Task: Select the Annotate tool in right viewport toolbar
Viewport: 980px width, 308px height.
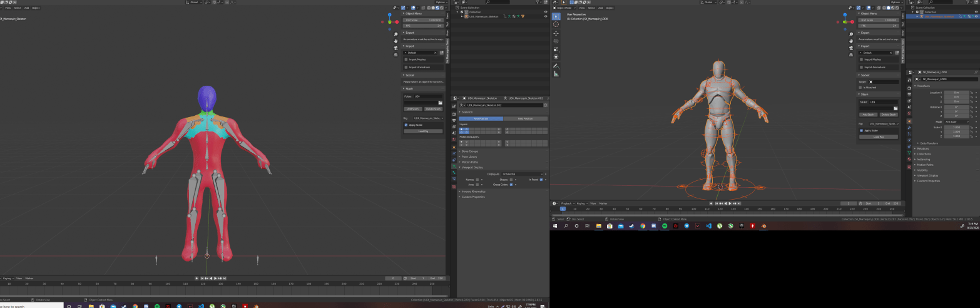Action: pyautogui.click(x=556, y=65)
